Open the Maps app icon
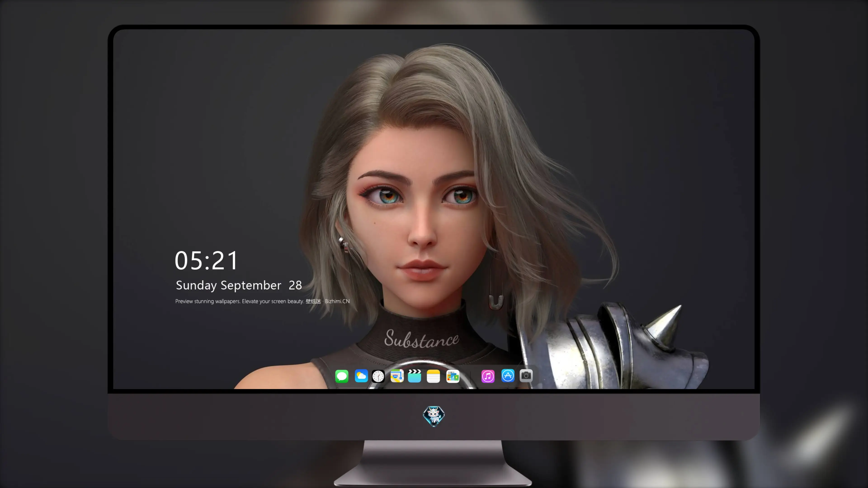868x488 pixels. click(397, 376)
